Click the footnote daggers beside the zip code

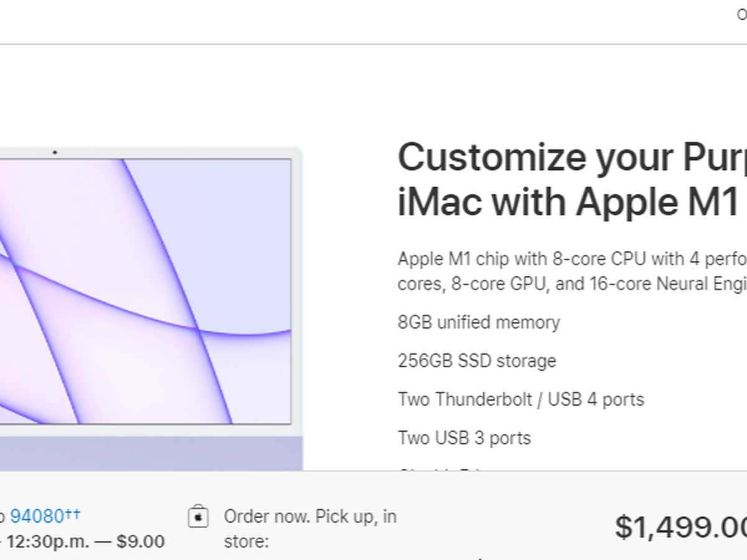coord(72,514)
